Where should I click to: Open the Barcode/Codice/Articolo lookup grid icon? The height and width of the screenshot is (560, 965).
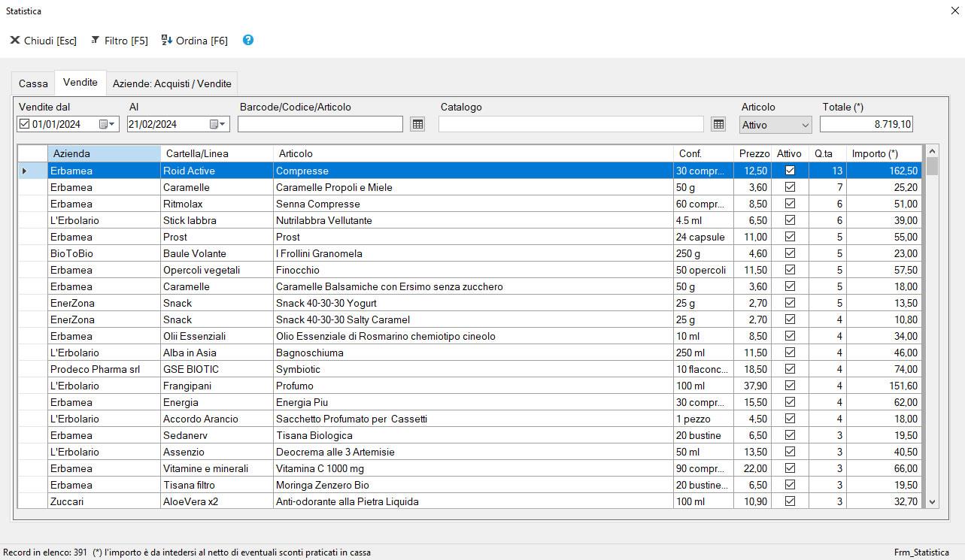[x=417, y=124]
